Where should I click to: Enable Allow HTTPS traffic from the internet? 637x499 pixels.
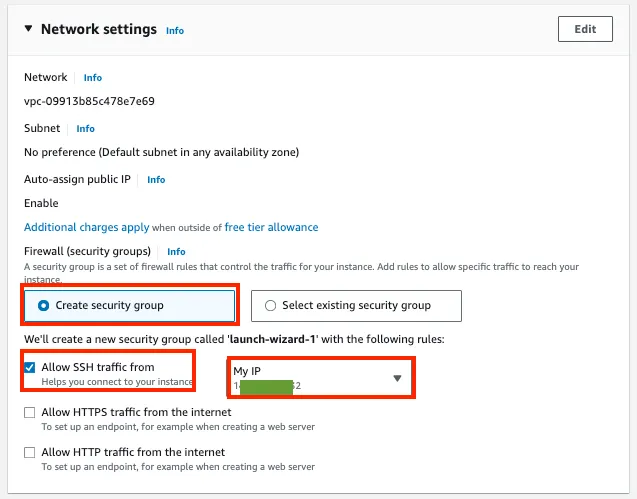tap(30, 412)
